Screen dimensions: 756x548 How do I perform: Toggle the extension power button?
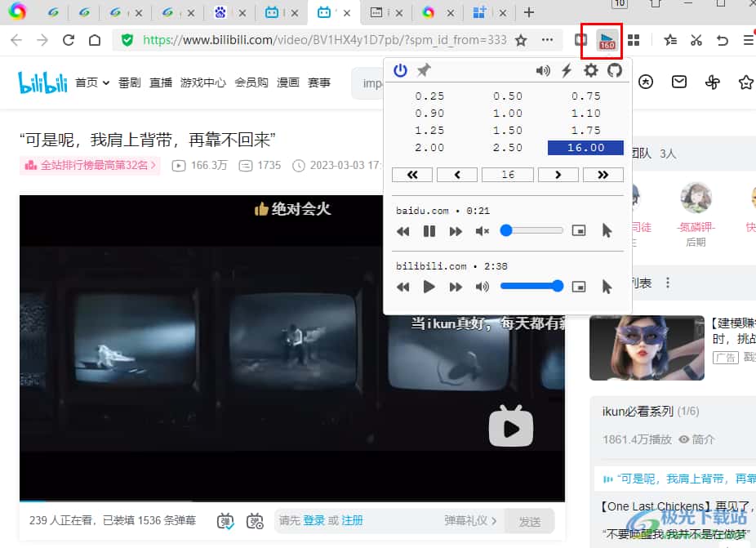tap(400, 70)
